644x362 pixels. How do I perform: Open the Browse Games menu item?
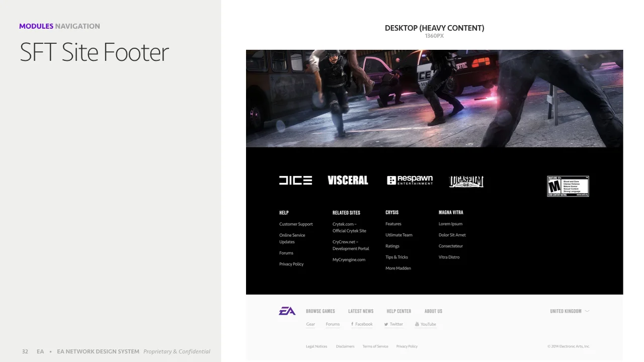tap(320, 311)
